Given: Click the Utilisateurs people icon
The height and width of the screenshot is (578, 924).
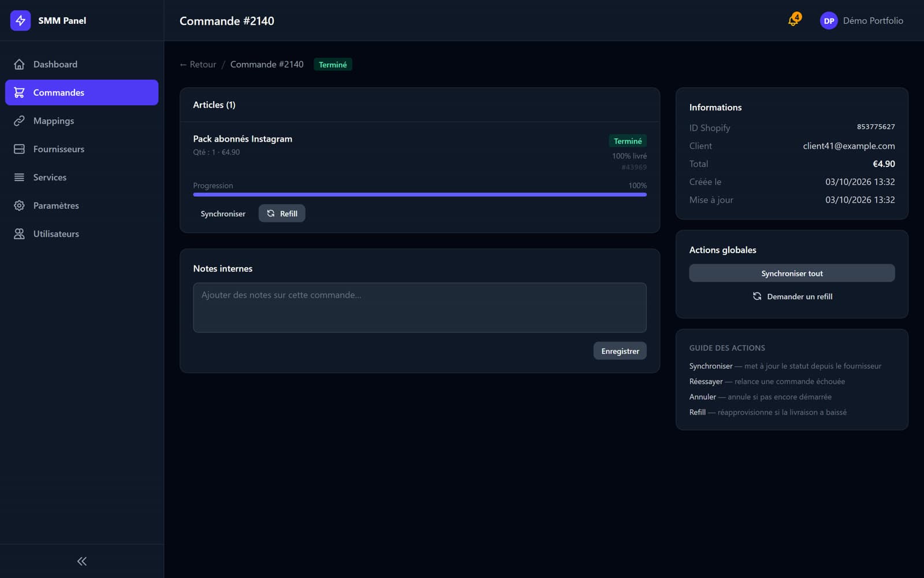Looking at the screenshot, I should (x=19, y=234).
